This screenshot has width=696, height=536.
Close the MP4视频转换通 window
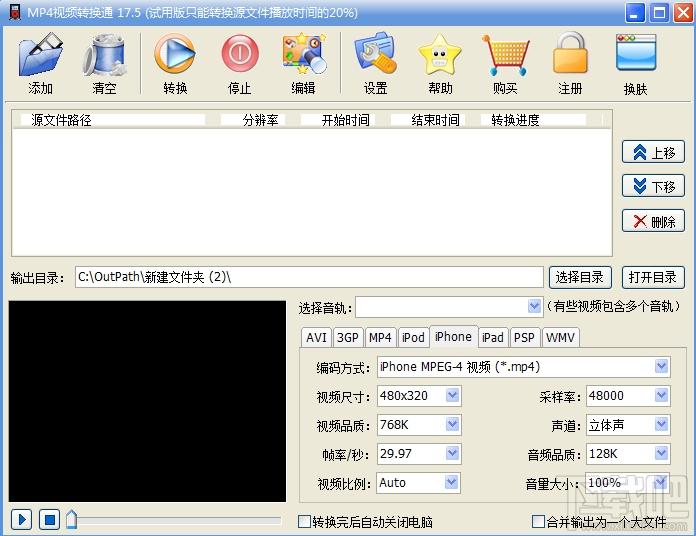683,12
